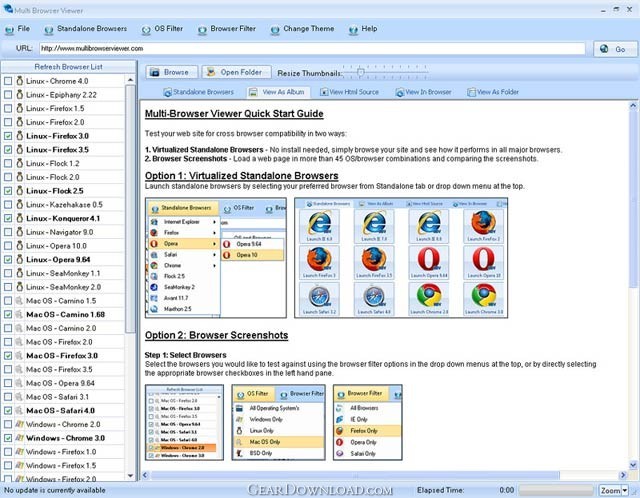Click the content pane scroll-left arrow
The width and height of the screenshot is (640, 498).
click(x=144, y=475)
